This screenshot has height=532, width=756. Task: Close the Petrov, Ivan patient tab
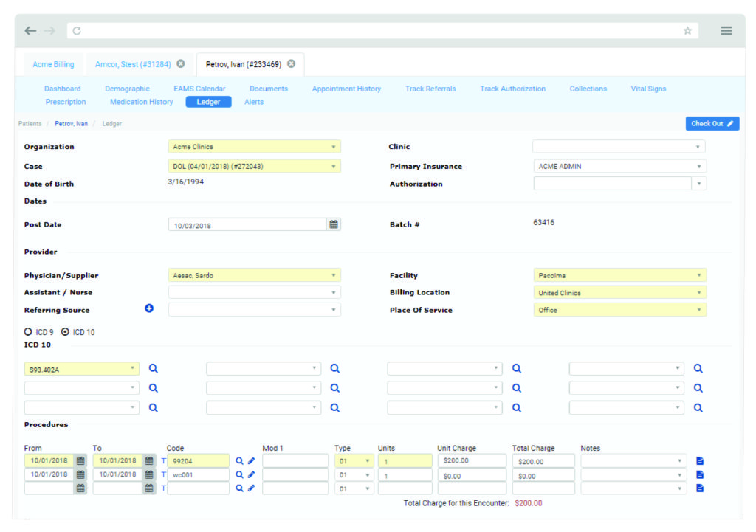pos(291,63)
